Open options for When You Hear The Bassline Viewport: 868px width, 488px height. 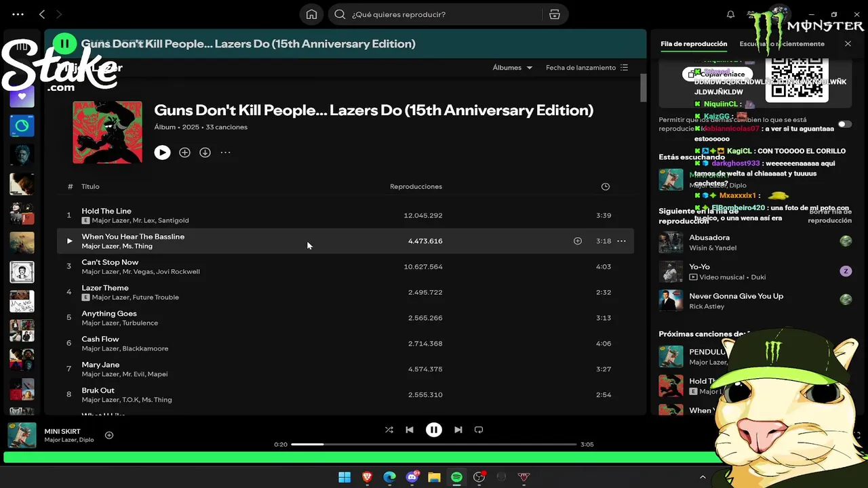click(621, 241)
